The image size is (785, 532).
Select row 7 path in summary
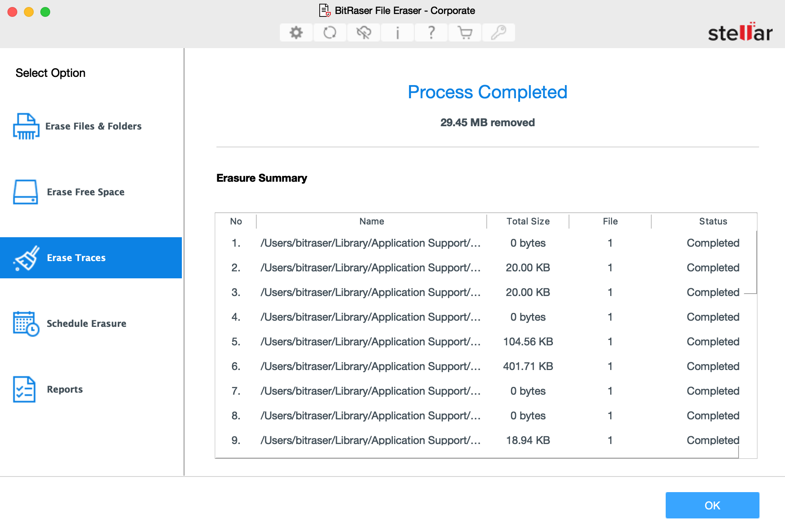(x=370, y=391)
